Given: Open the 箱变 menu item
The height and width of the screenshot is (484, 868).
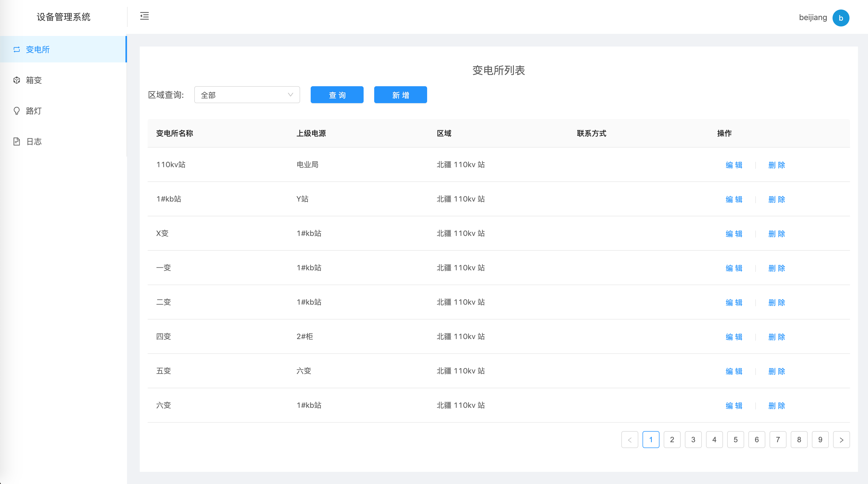Looking at the screenshot, I should 34,80.
